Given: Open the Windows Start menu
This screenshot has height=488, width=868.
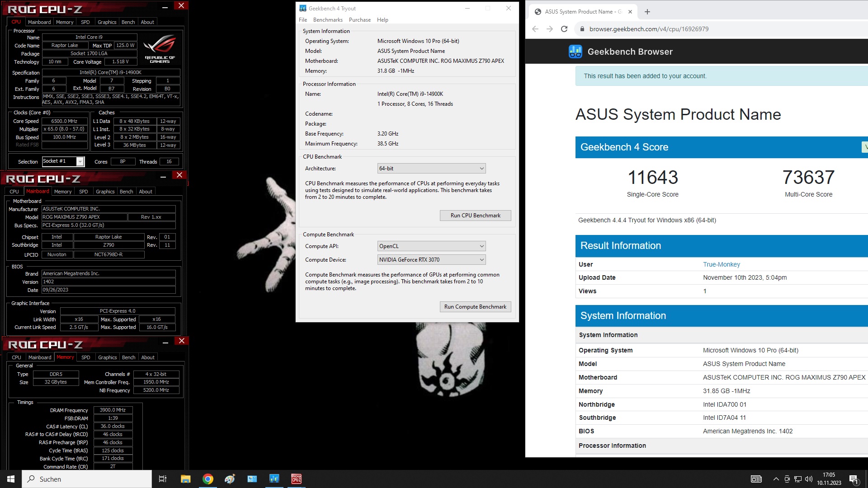Looking at the screenshot, I should tap(11, 479).
